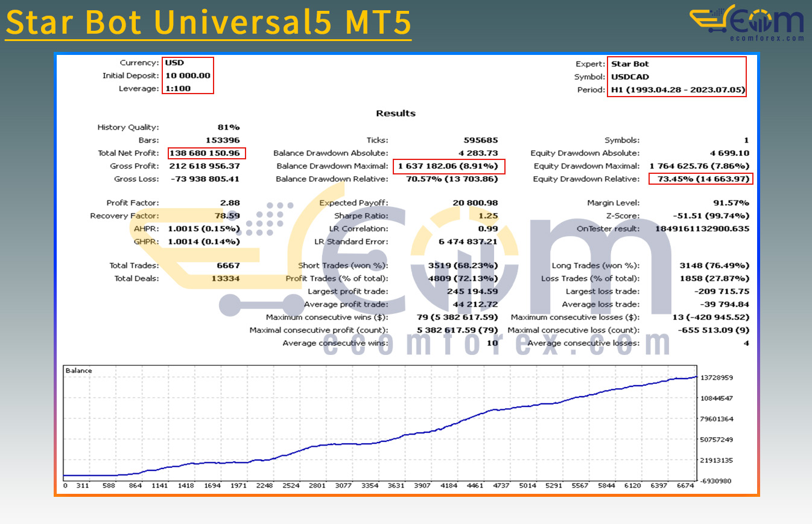Click chart Y-axis label 13728959
The height and width of the screenshot is (524, 812).
coord(718,377)
